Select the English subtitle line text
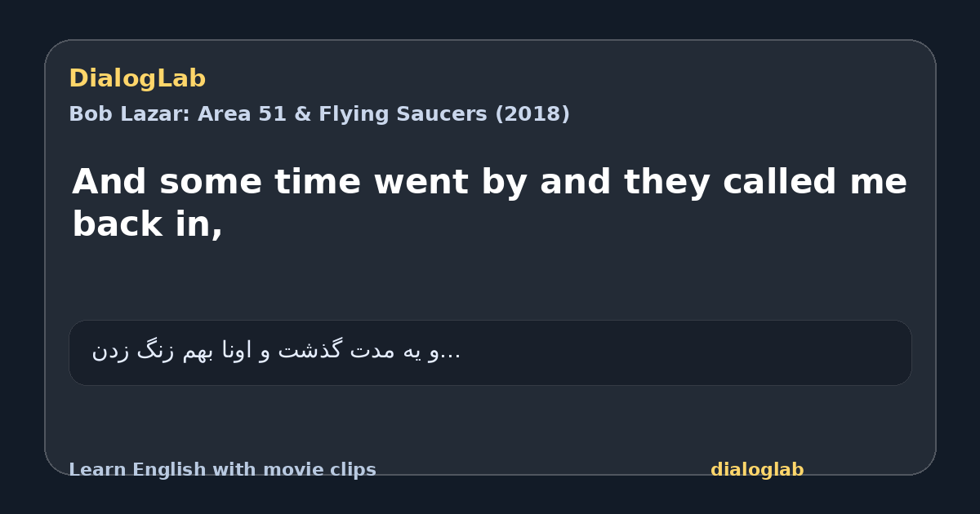This screenshot has width=980, height=514. tap(489, 202)
